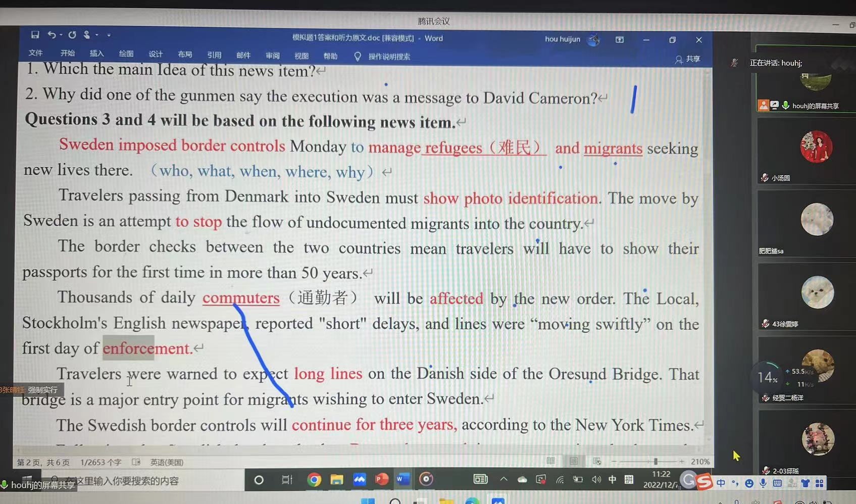This screenshot has width=856, height=504.
Task: Launch Google Chrome from the taskbar
Action: coord(314,479)
